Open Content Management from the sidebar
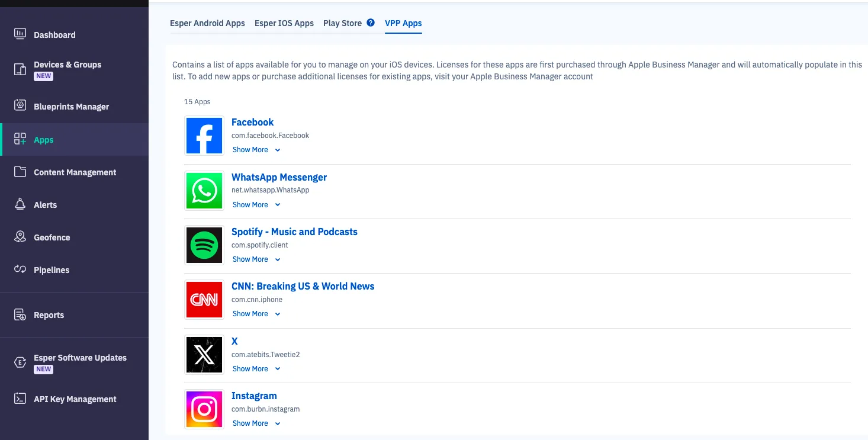The height and width of the screenshot is (440, 868). [x=20, y=172]
